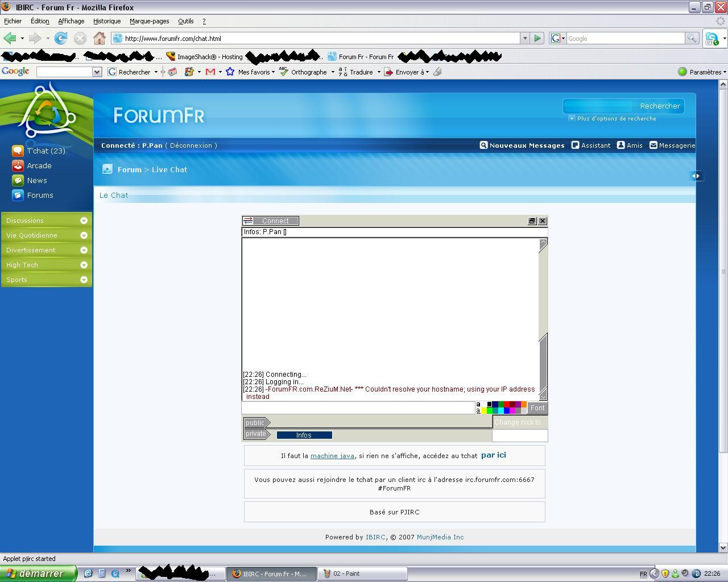Click the 'Change nick to' input field
This screenshot has width=728, height=582.
(520, 435)
